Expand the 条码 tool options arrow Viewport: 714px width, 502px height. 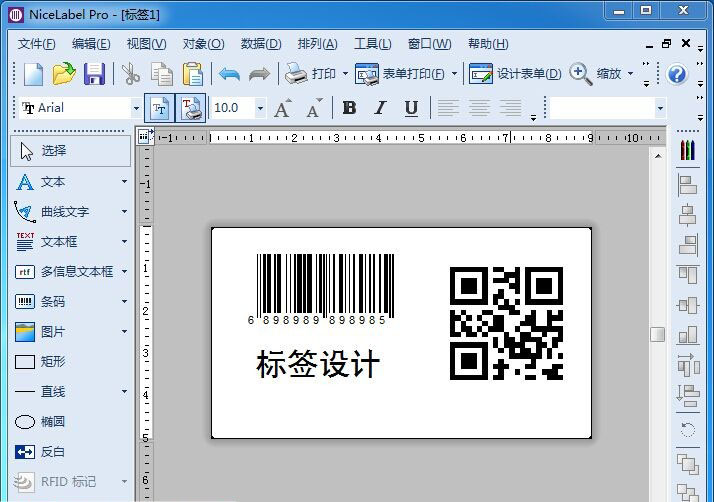point(124,302)
